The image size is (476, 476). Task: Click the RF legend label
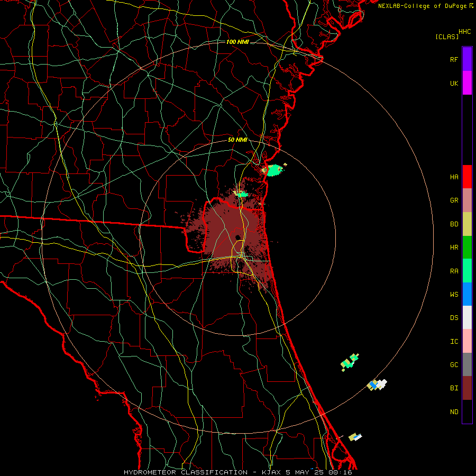[454, 59]
